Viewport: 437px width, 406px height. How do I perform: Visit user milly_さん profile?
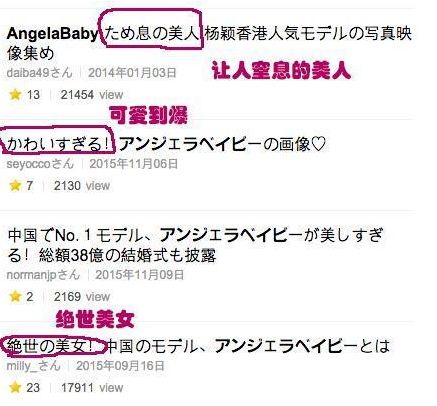coord(33,366)
